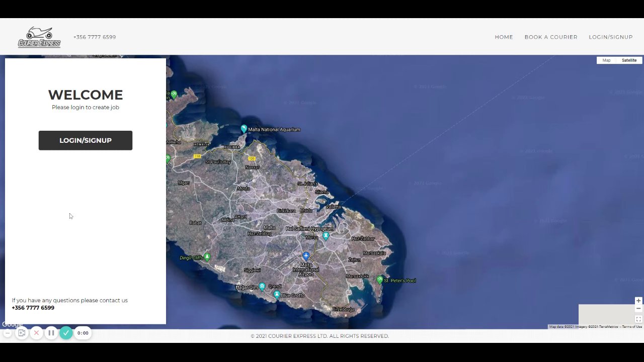Open the map Terms of Use link

click(632, 327)
